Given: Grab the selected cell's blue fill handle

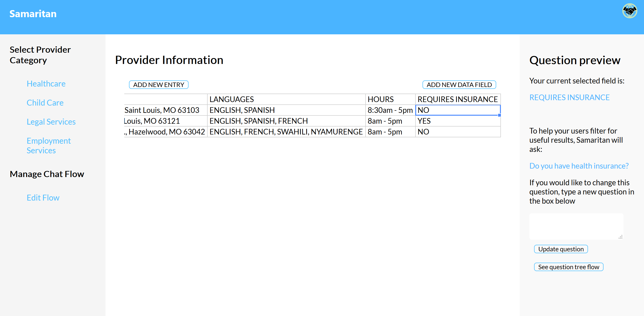Looking at the screenshot, I should [499, 115].
